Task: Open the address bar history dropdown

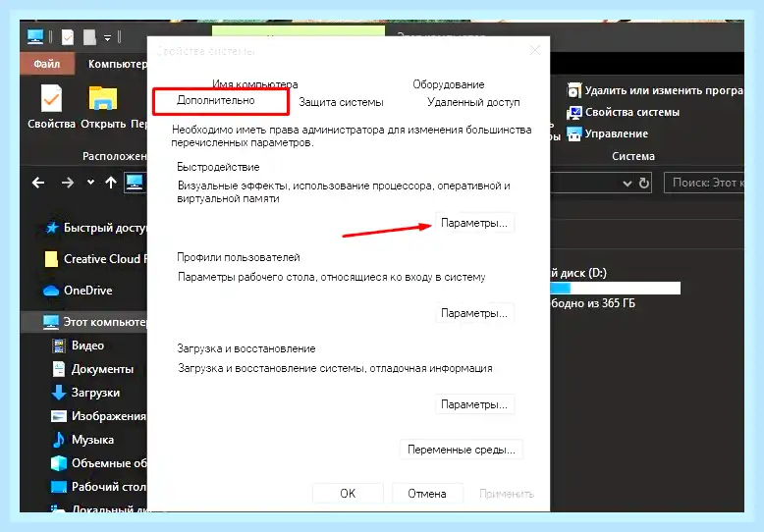Action: 628,184
